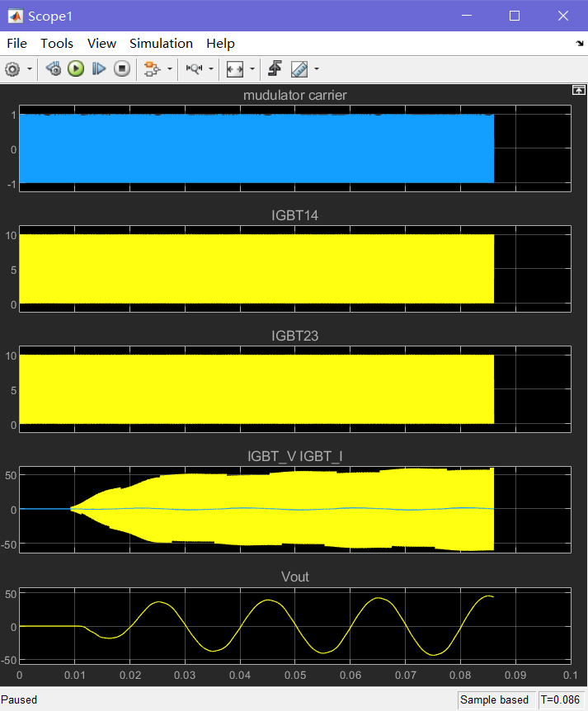This screenshot has width=588, height=711.
Task: Click the Step Back toolbar icon
Action: coord(54,69)
